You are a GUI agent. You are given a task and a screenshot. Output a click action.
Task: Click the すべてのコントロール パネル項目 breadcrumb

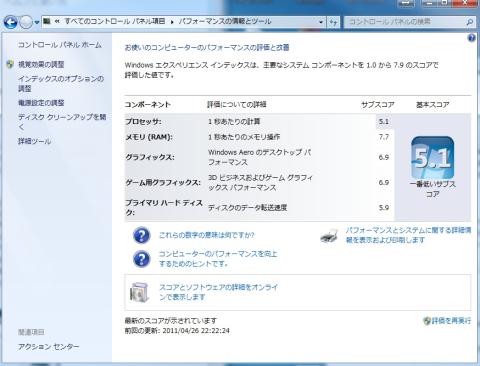coord(115,22)
